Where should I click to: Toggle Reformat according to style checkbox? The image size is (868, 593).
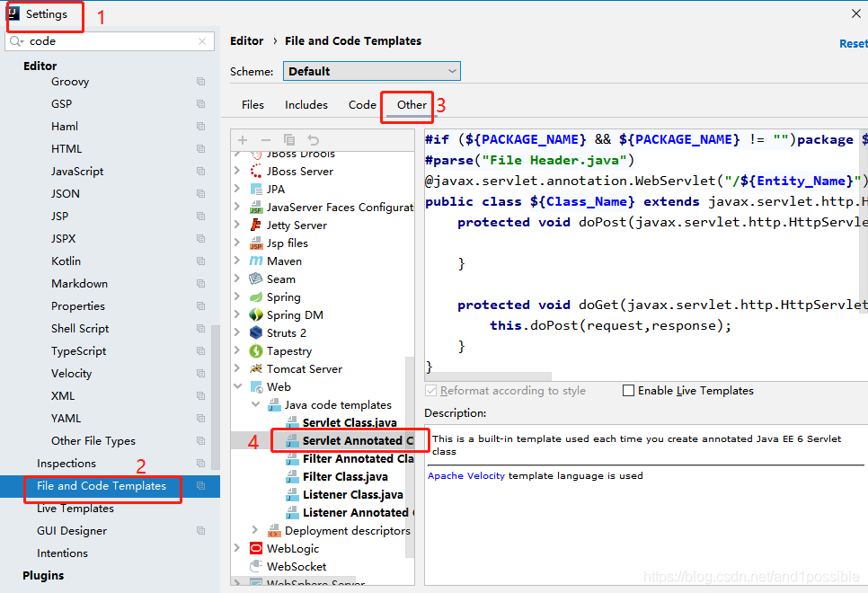coord(430,390)
